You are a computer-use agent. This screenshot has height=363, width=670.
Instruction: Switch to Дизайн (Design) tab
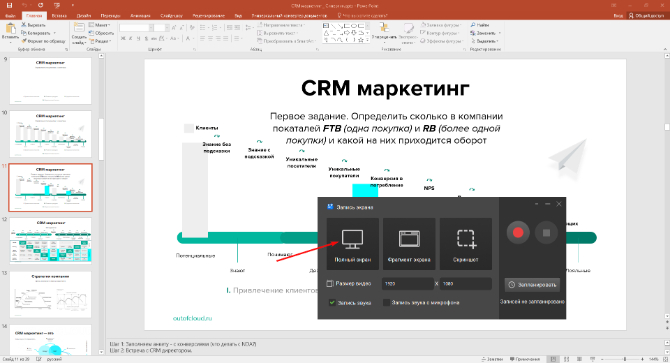click(84, 15)
